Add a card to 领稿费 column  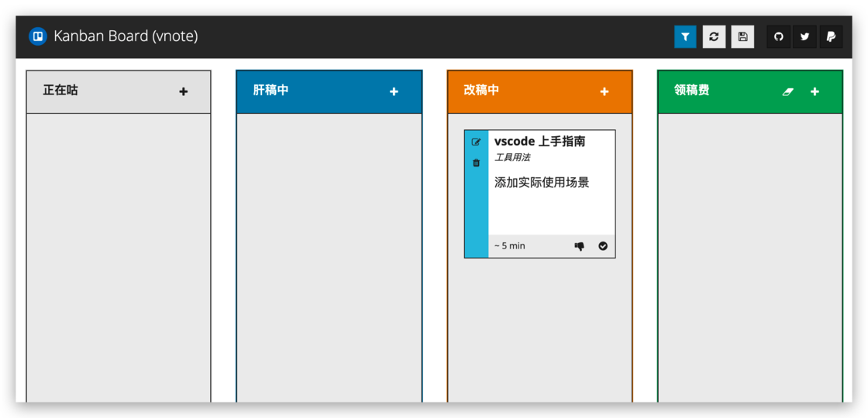click(815, 91)
